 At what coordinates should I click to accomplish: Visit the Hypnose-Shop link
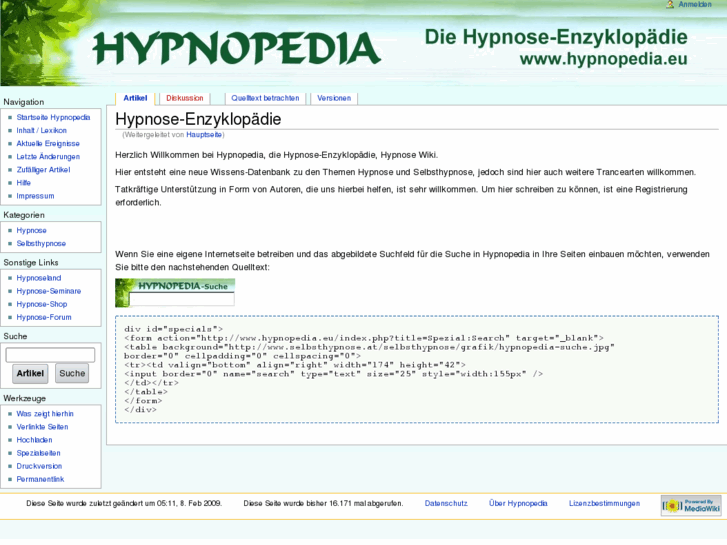point(42,304)
